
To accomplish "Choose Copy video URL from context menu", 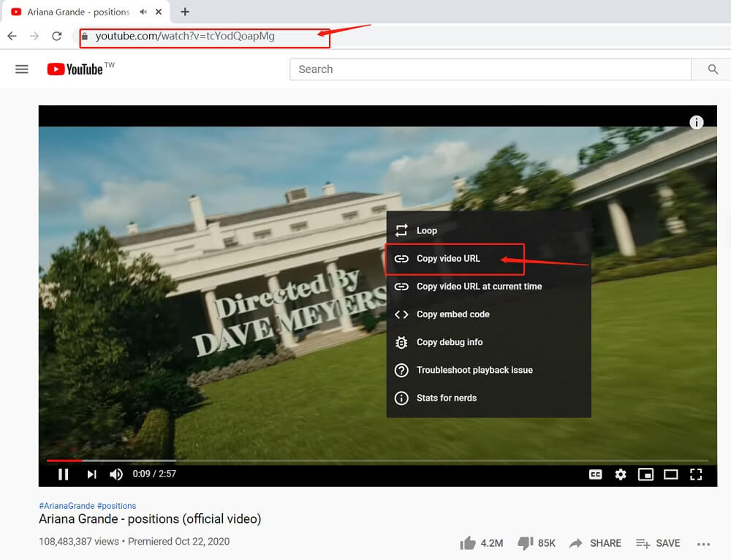I will (488, 258).
